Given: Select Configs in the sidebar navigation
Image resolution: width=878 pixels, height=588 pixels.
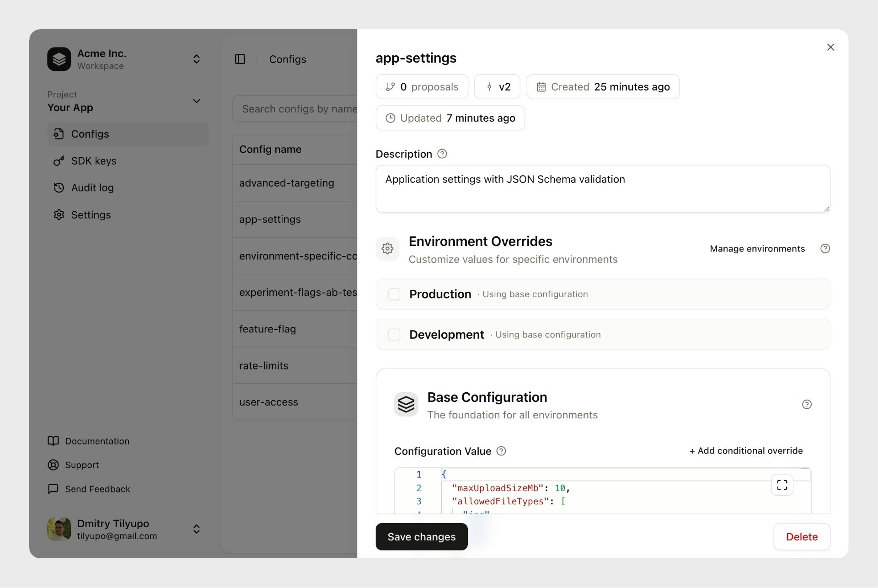Looking at the screenshot, I should (x=90, y=134).
